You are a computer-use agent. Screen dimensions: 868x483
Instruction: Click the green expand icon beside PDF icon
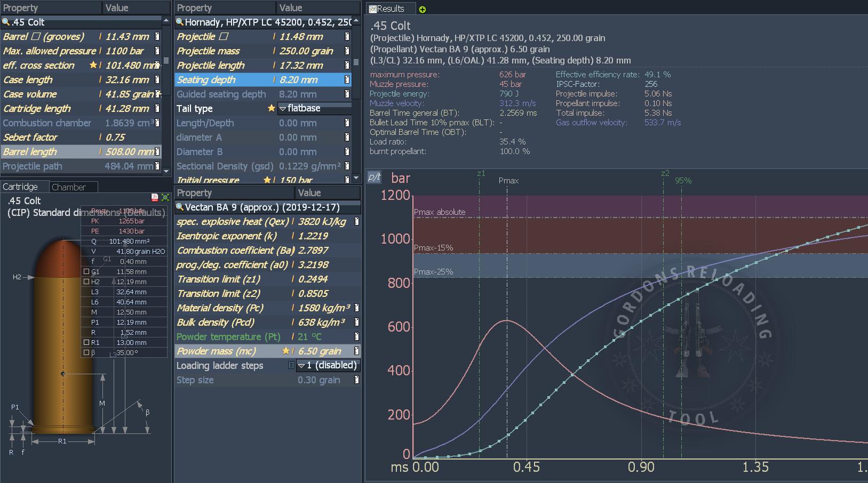click(x=165, y=198)
